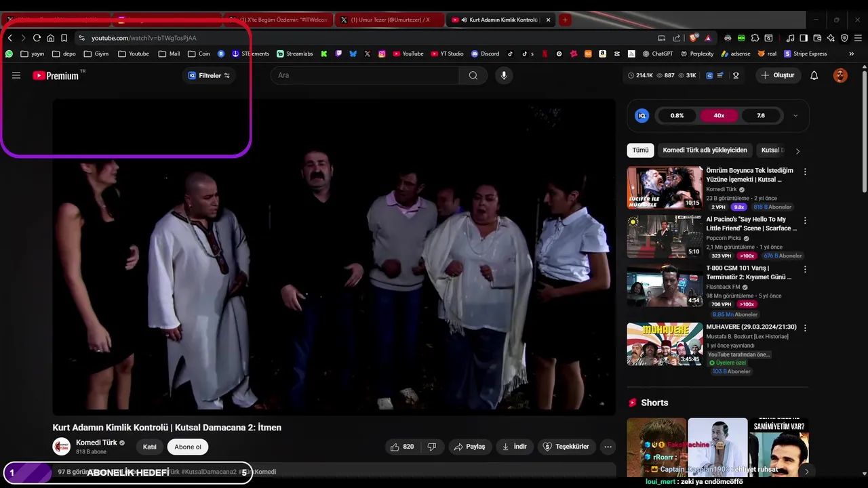Bookmark this page icon
The image size is (868, 488).
pos(64,38)
